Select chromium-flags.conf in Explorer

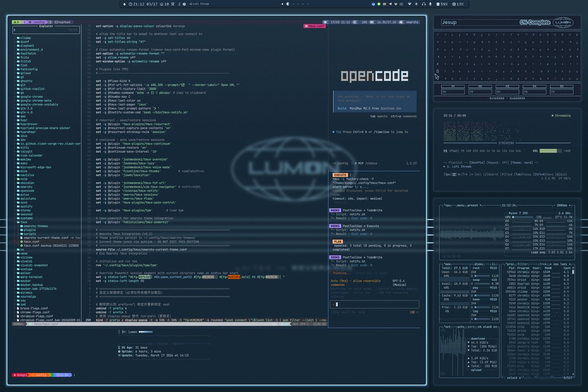pos(34,316)
